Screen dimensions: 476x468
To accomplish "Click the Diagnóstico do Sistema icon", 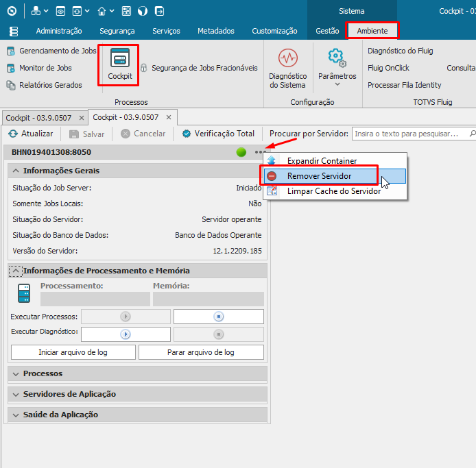I will (287, 68).
